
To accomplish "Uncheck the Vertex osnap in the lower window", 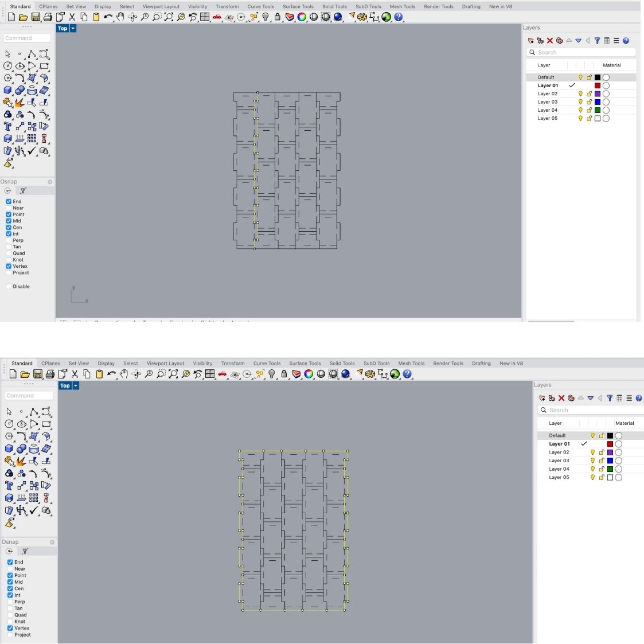I will (10, 628).
